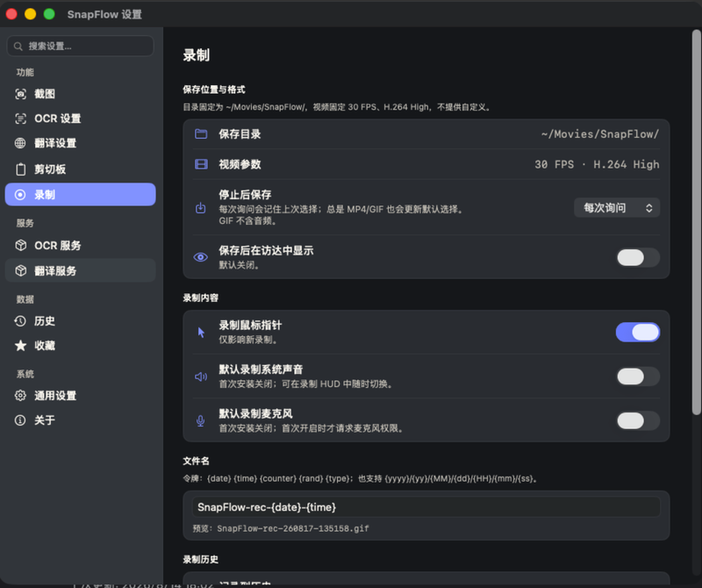
Task: Select 剪切板 in the sidebar
Action: coord(81,169)
